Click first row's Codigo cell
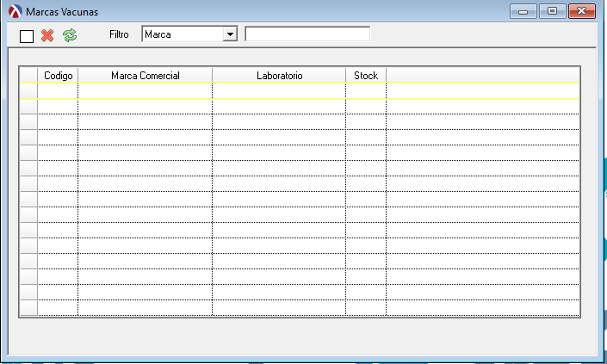The width and height of the screenshot is (607, 364). 58,90
